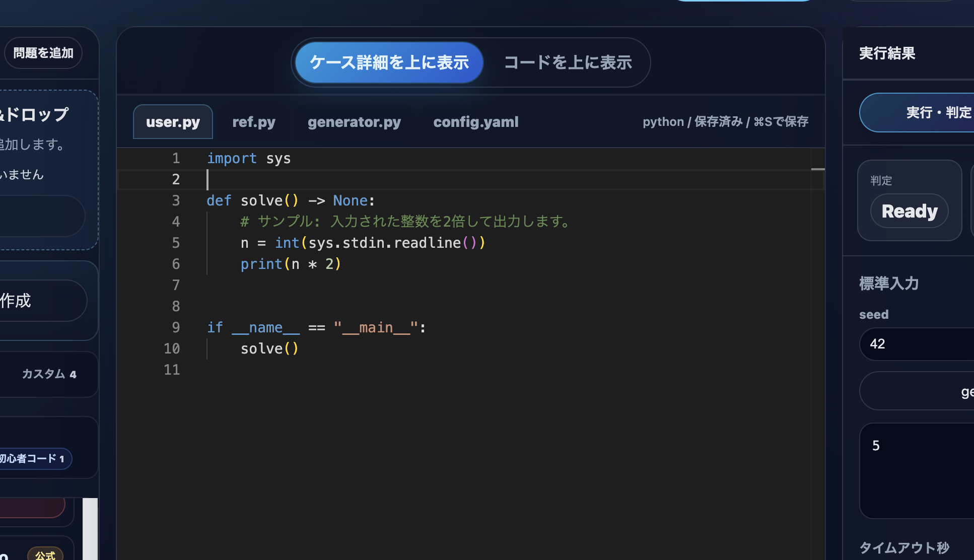Click the 'def solve() -> None:' line

click(291, 200)
